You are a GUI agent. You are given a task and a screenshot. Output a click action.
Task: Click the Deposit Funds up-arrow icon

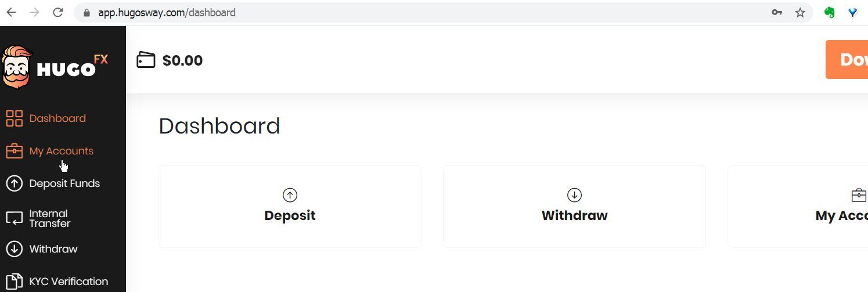14,183
